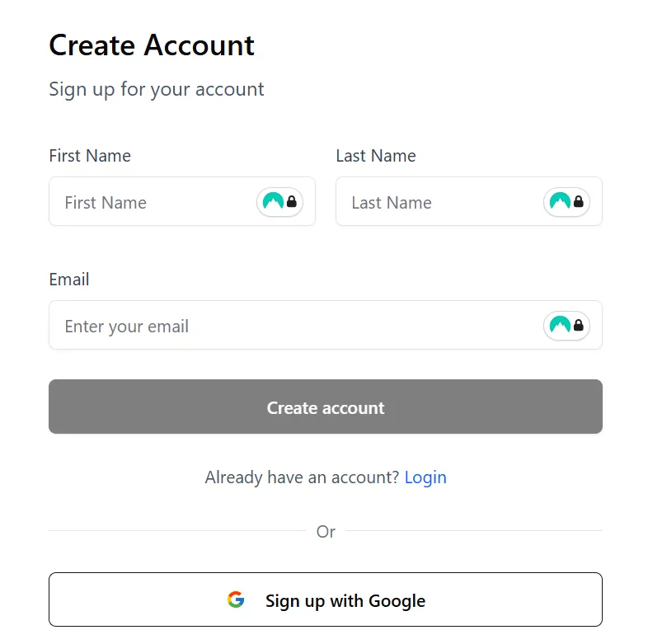Click the Last Name field label
The width and height of the screenshot is (648, 644).
(376, 156)
